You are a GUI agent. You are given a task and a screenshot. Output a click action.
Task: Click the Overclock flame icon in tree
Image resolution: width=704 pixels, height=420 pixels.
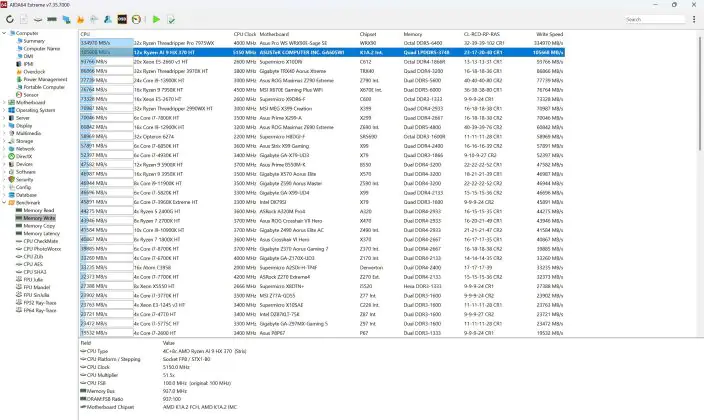19,72
